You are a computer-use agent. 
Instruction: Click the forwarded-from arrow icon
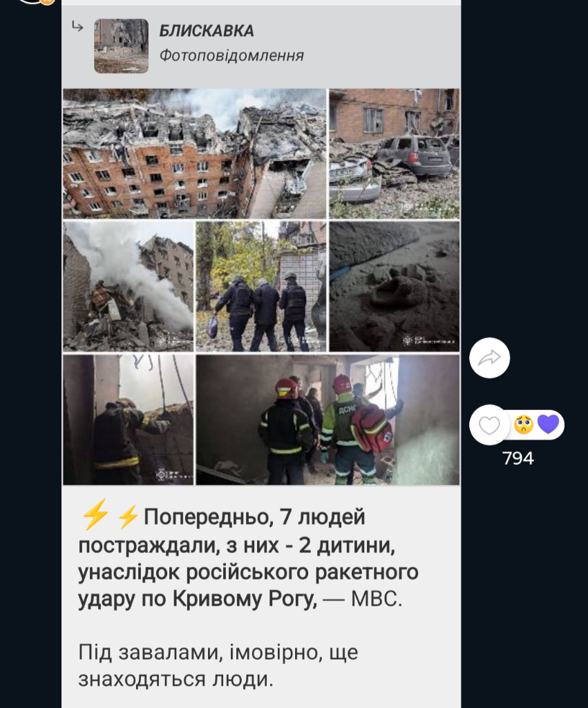pyautogui.click(x=77, y=27)
